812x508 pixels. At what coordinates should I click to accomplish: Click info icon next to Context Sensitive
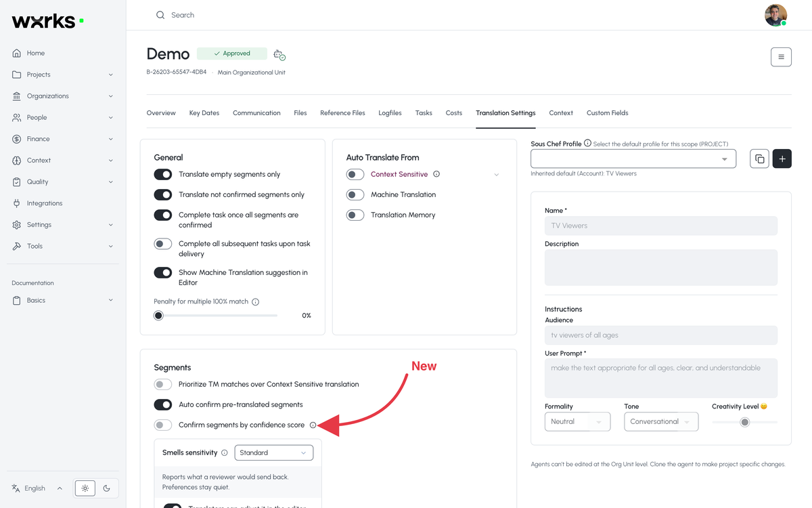click(436, 174)
